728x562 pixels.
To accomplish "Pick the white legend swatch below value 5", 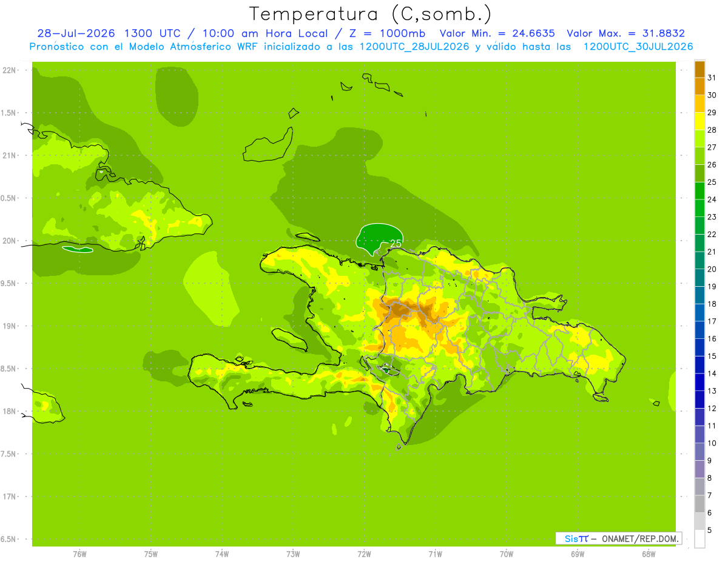I will point(699,539).
